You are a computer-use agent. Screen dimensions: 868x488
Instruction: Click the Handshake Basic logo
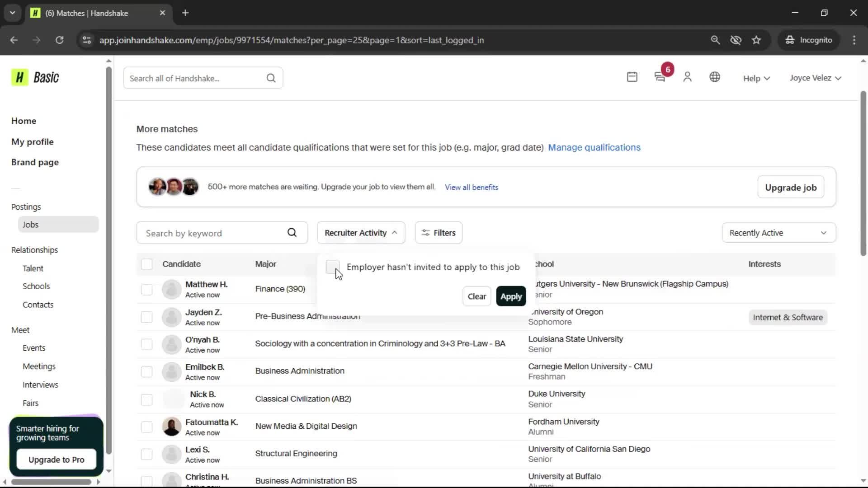(x=35, y=77)
